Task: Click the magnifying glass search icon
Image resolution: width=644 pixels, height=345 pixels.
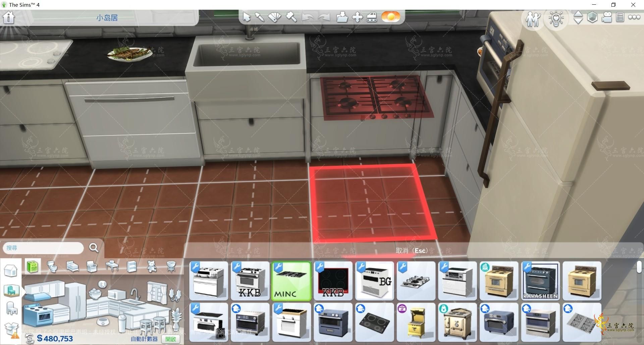Action: point(94,248)
